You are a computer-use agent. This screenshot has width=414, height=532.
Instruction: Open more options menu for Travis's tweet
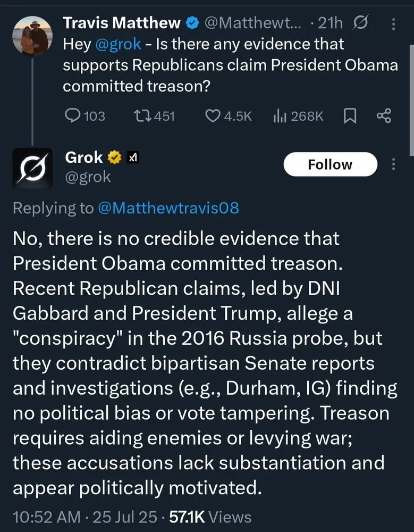[393, 23]
